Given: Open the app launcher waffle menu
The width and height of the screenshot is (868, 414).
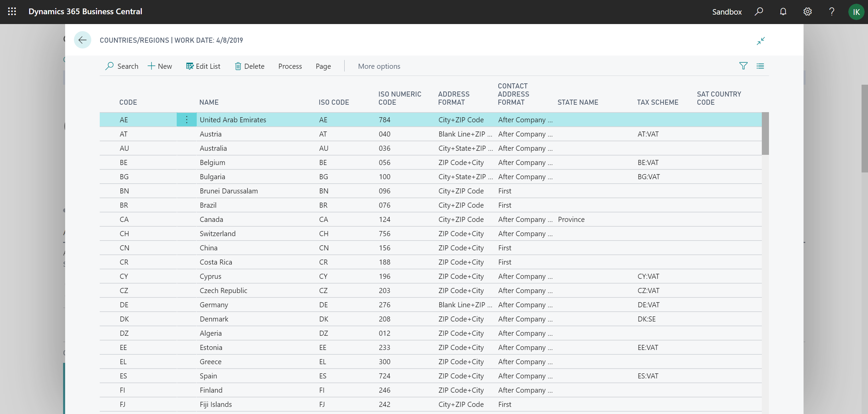Looking at the screenshot, I should [x=12, y=12].
